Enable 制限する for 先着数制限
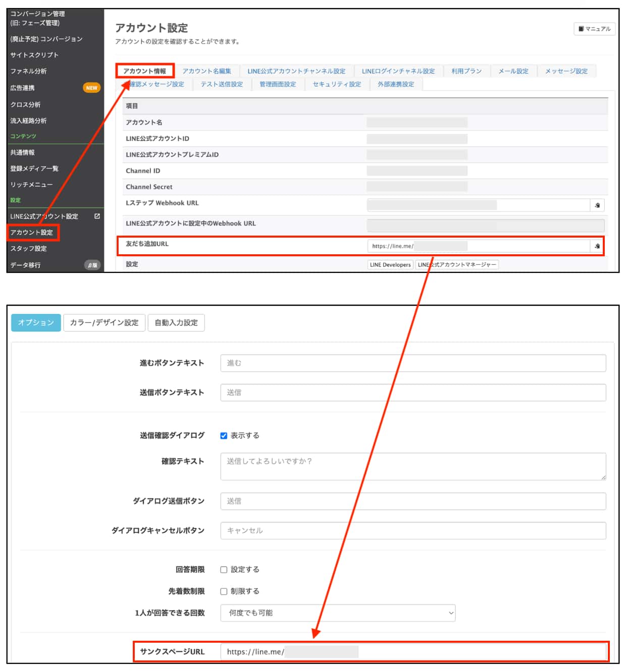This screenshot has height=672, width=627. [223, 591]
